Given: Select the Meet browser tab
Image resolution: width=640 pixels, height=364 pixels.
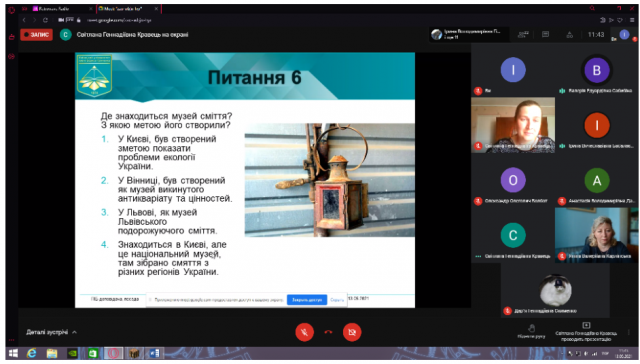Looking at the screenshot, I should pos(128,9).
